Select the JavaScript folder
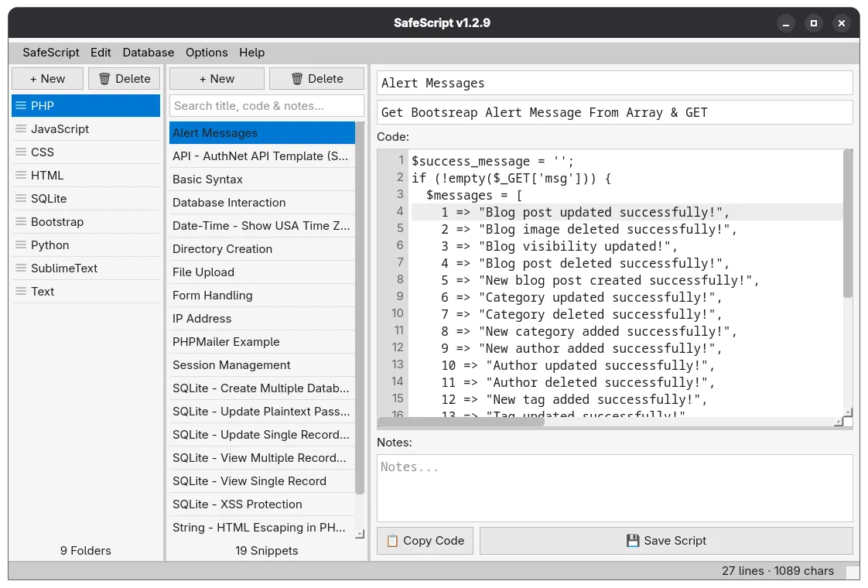The image size is (868, 588). pos(86,128)
